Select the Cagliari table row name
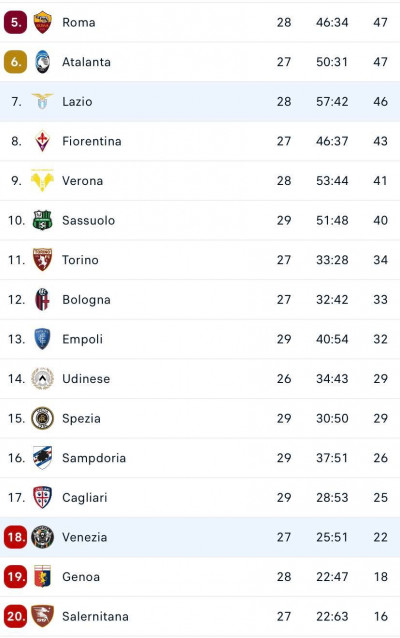This screenshot has height=638, width=400. [85, 497]
